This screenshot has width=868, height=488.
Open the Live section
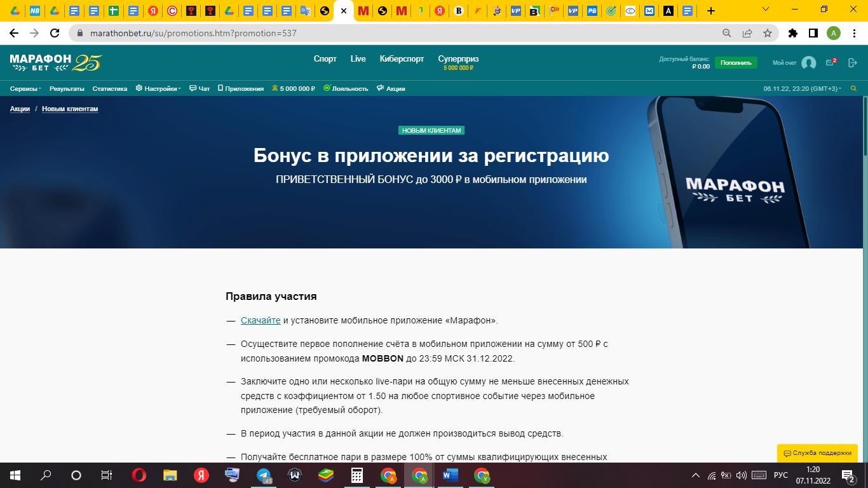(x=358, y=58)
